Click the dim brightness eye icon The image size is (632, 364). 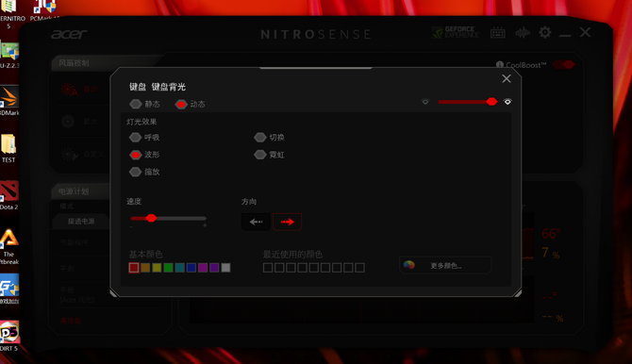click(x=425, y=102)
